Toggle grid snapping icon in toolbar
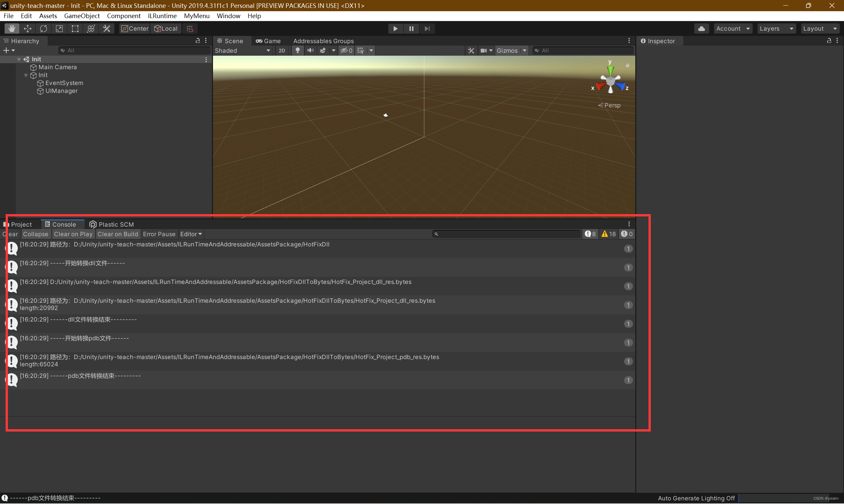 (190, 29)
